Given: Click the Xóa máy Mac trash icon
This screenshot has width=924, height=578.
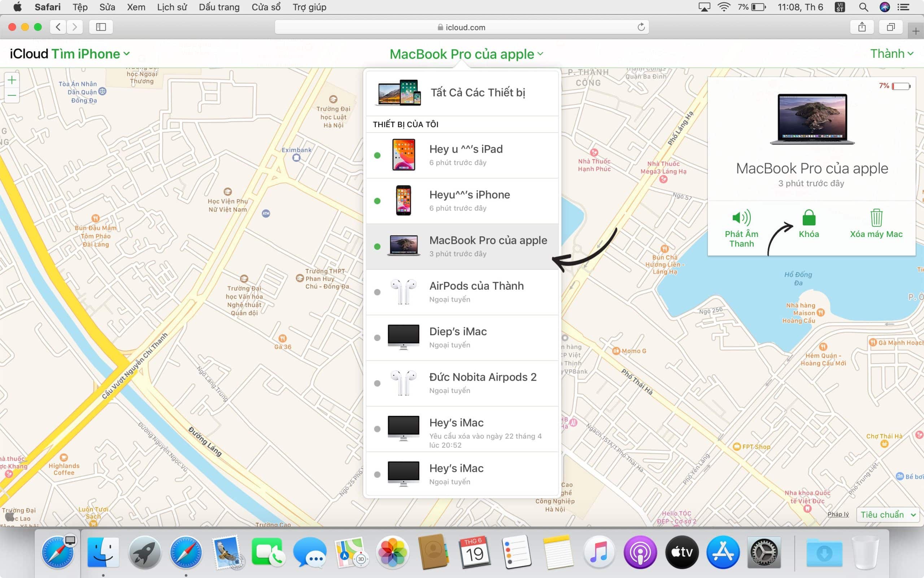Looking at the screenshot, I should click(876, 217).
